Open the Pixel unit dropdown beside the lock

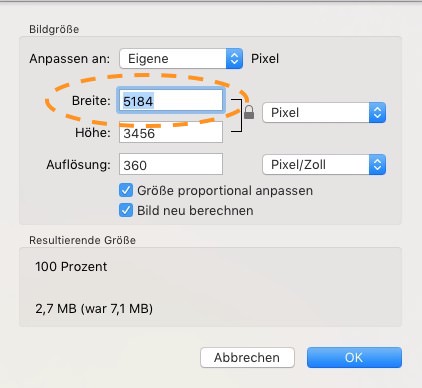pyautogui.click(x=324, y=113)
